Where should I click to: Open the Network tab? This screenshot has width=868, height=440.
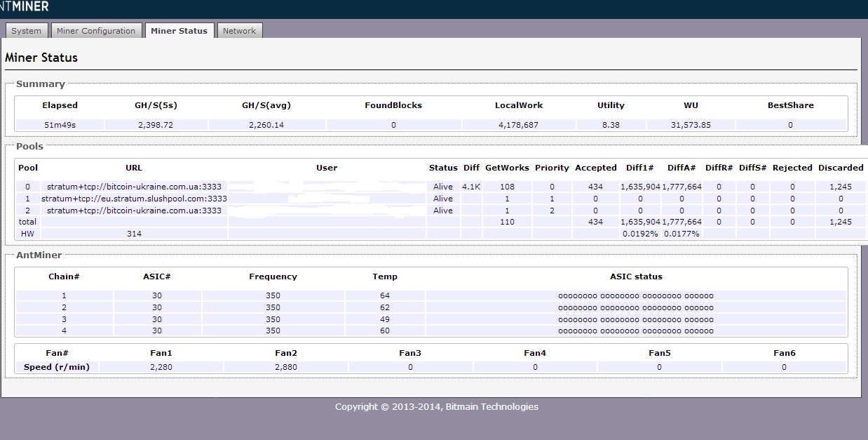[239, 31]
